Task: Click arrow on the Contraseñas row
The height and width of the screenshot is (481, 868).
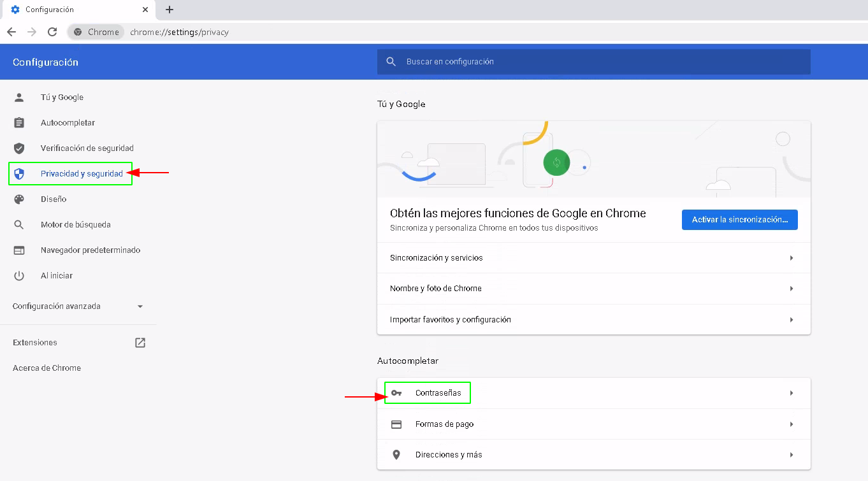Action: point(792,393)
